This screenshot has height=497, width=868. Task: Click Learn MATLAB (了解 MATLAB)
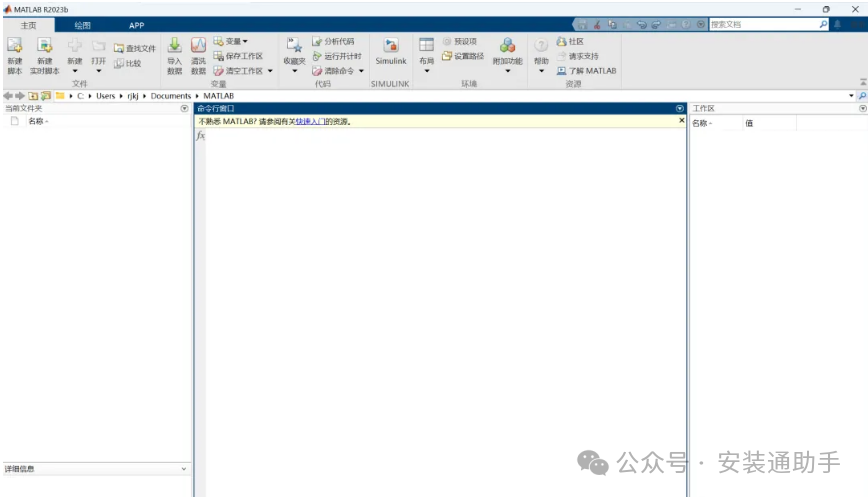tap(586, 71)
